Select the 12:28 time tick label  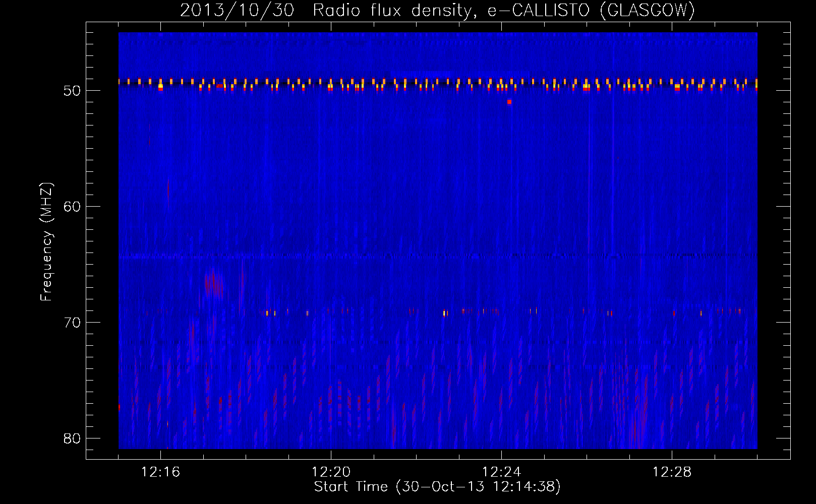tap(672, 472)
